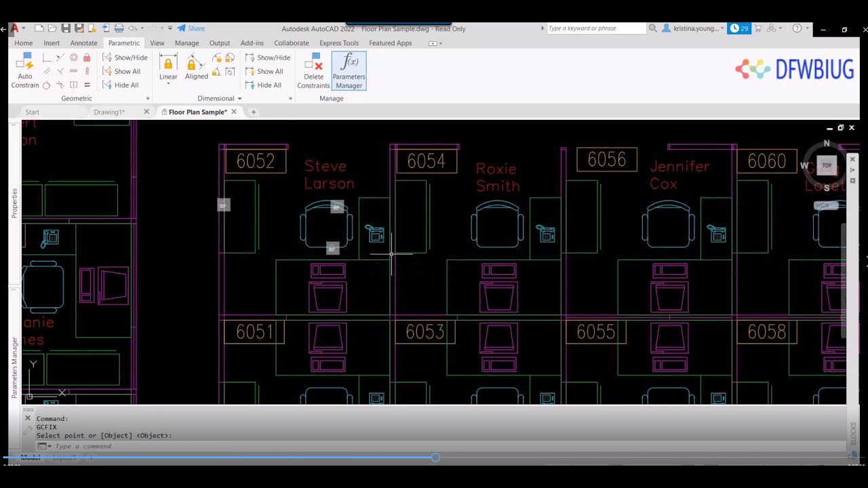Image resolution: width=868 pixels, height=488 pixels.
Task: Open the Autodesk App Store cart icon
Action: click(x=758, y=28)
